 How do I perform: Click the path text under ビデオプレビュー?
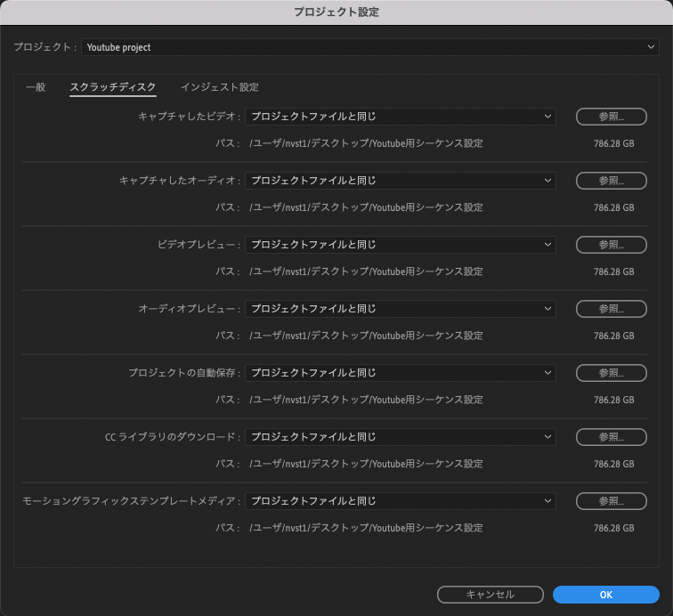(366, 272)
